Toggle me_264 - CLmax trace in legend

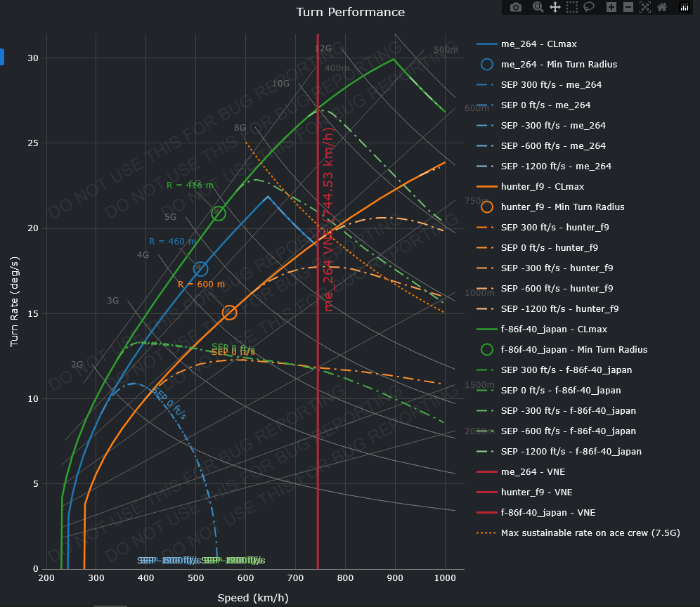(538, 44)
